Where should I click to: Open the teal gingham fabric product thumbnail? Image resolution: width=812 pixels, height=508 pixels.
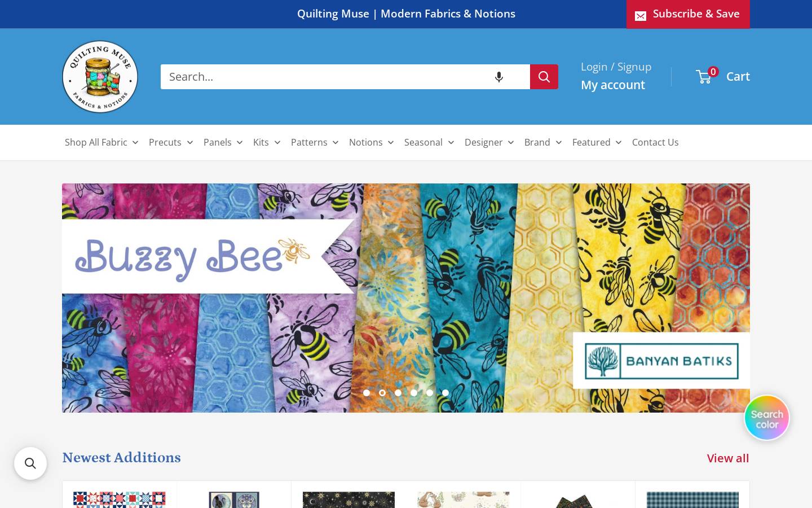692,500
